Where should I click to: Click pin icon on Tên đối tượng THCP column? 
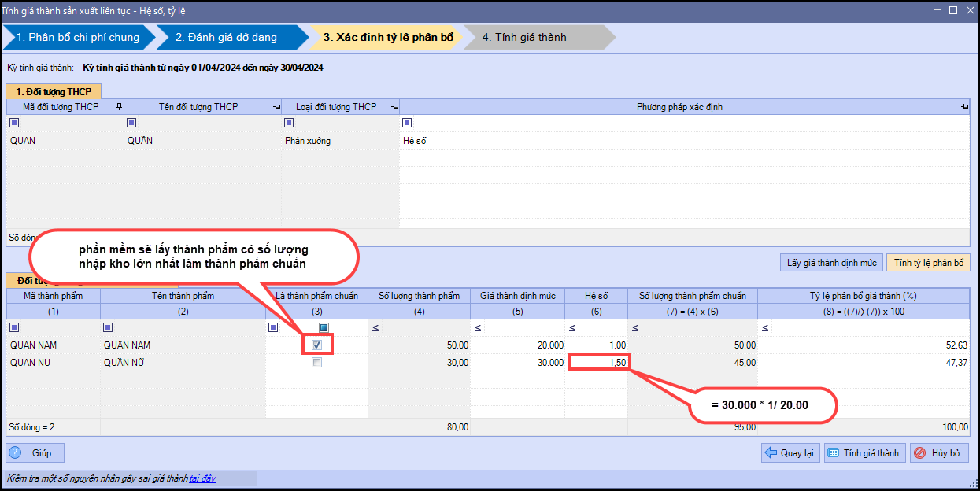coord(277,107)
